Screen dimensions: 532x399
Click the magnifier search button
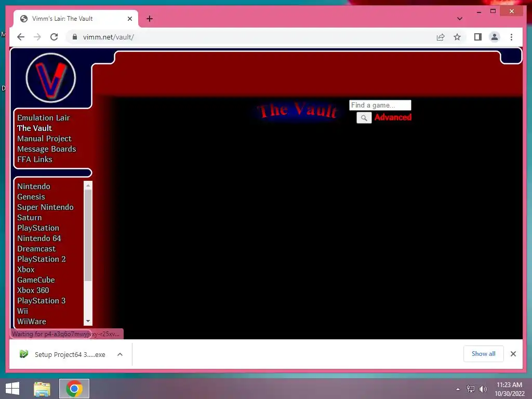pyautogui.click(x=364, y=118)
